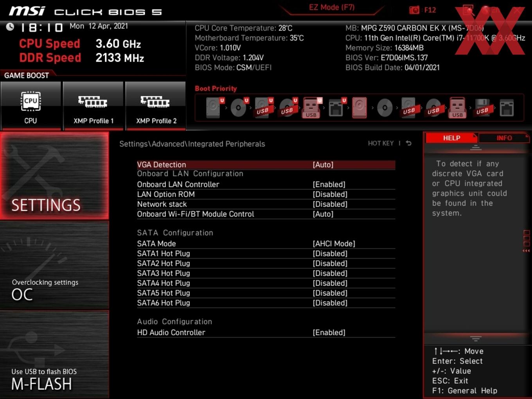Toggle the HD Audio Controller Enabled value
The height and width of the screenshot is (399, 532).
(x=329, y=332)
